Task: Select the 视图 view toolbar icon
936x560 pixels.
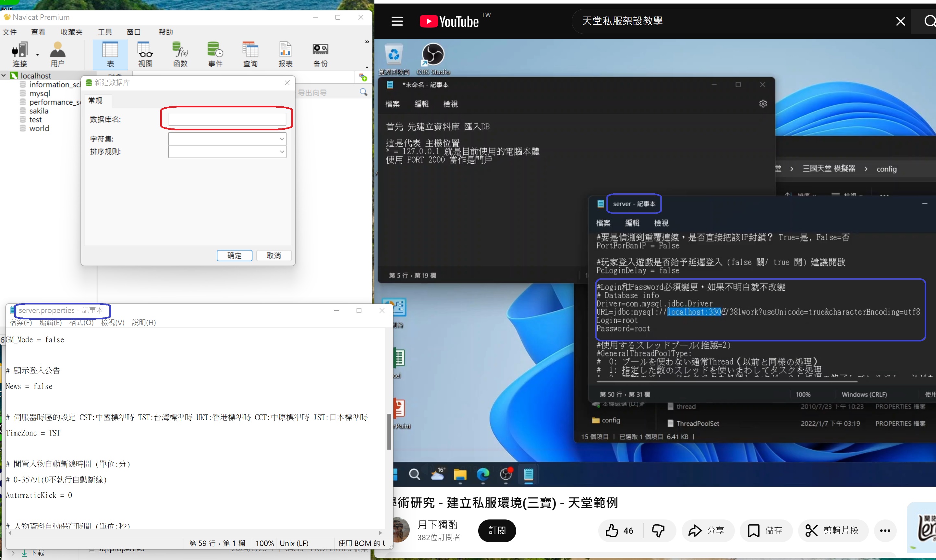Action: pyautogui.click(x=145, y=54)
